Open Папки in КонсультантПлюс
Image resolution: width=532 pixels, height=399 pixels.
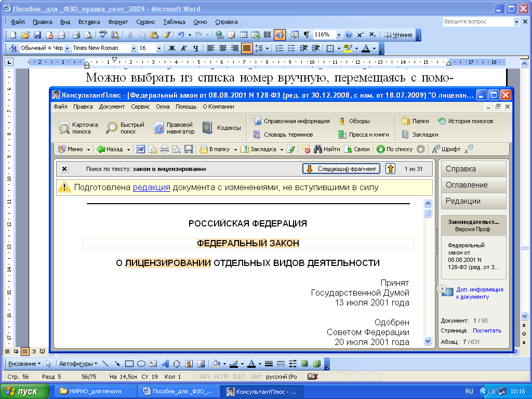pyautogui.click(x=415, y=121)
